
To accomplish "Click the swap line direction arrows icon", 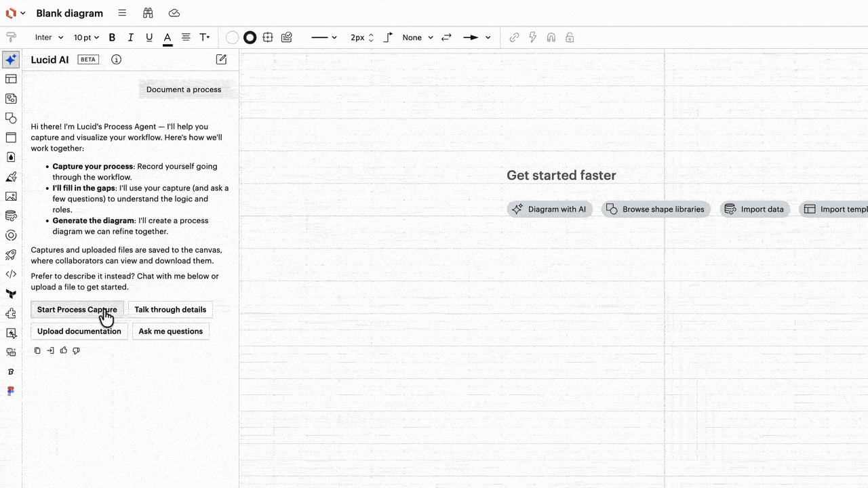I will pyautogui.click(x=446, y=38).
